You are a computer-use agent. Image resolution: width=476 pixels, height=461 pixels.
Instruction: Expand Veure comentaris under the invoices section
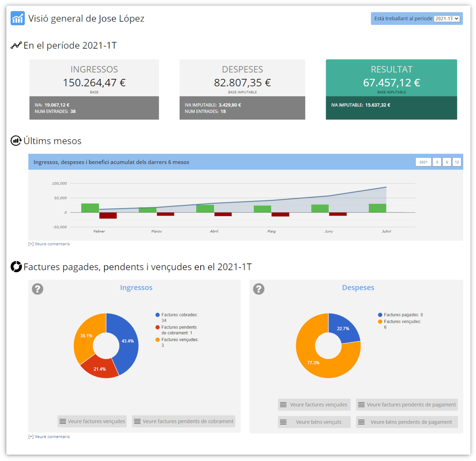pos(49,437)
